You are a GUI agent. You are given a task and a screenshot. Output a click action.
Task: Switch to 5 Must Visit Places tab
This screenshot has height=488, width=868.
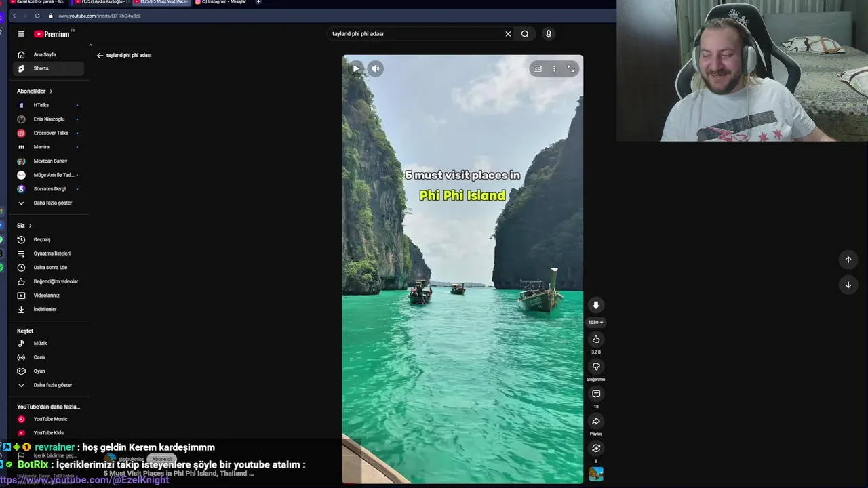(163, 2)
